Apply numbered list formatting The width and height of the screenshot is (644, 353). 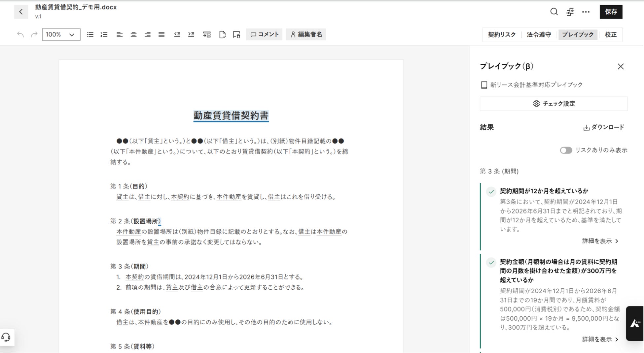(x=104, y=34)
